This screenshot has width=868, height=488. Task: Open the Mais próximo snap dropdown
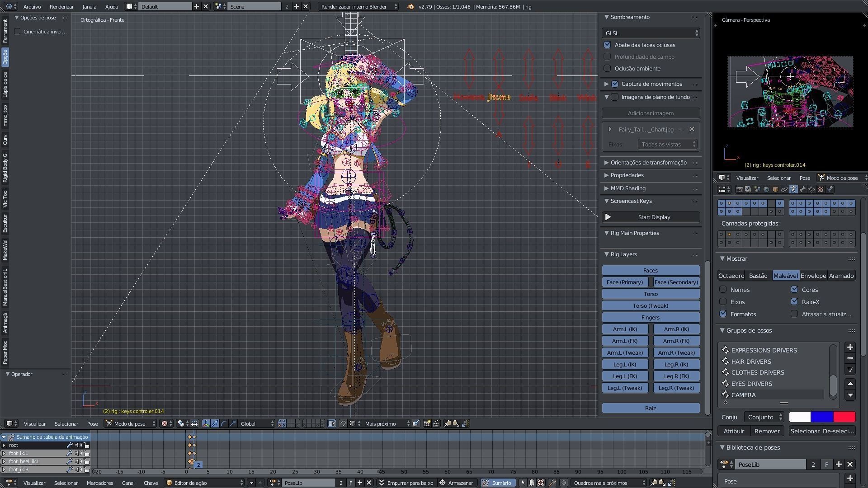[x=386, y=423]
